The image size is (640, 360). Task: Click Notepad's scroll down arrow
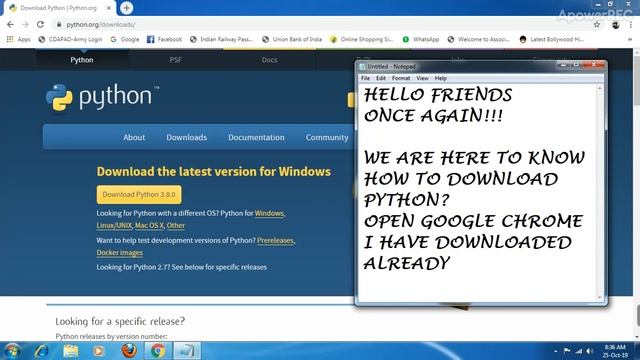[600, 297]
